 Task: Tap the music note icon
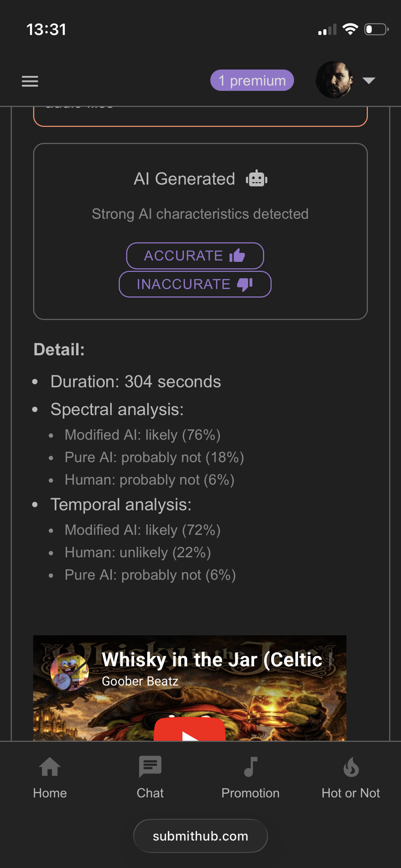point(251,767)
